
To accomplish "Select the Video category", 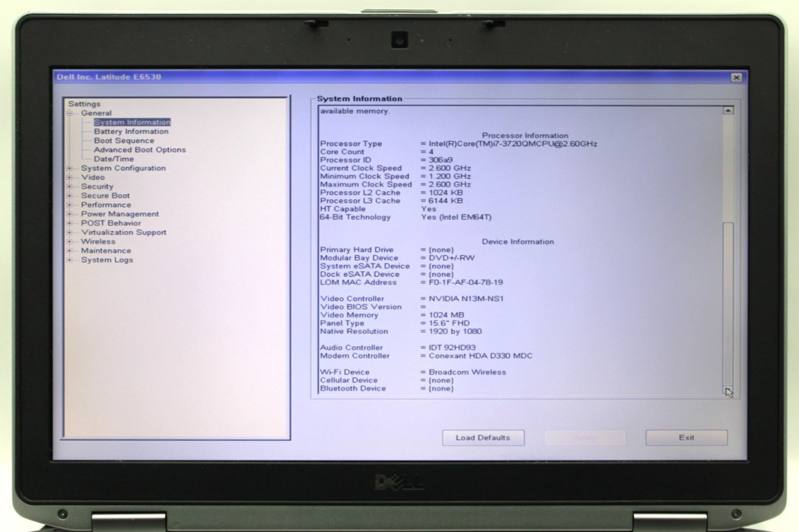I will 92,177.
